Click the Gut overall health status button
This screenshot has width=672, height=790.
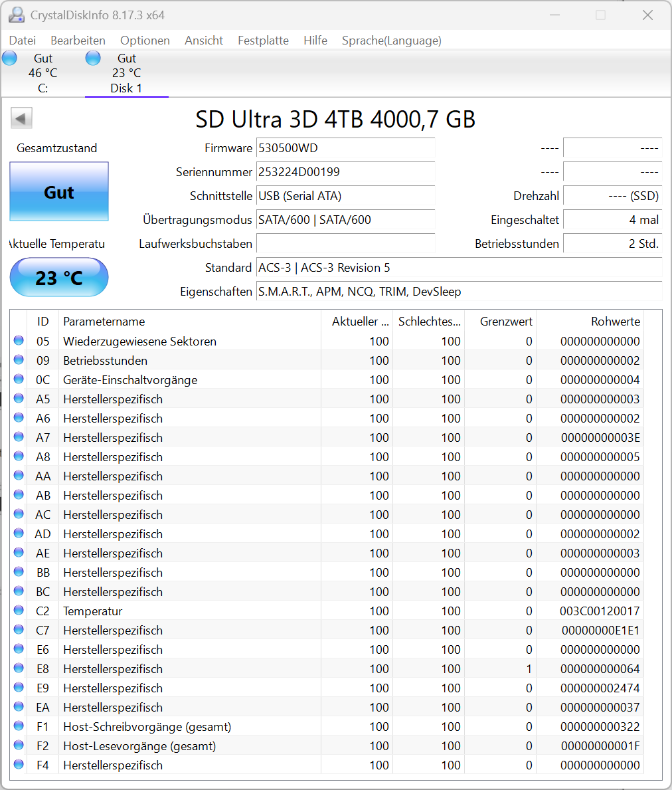coord(59,191)
